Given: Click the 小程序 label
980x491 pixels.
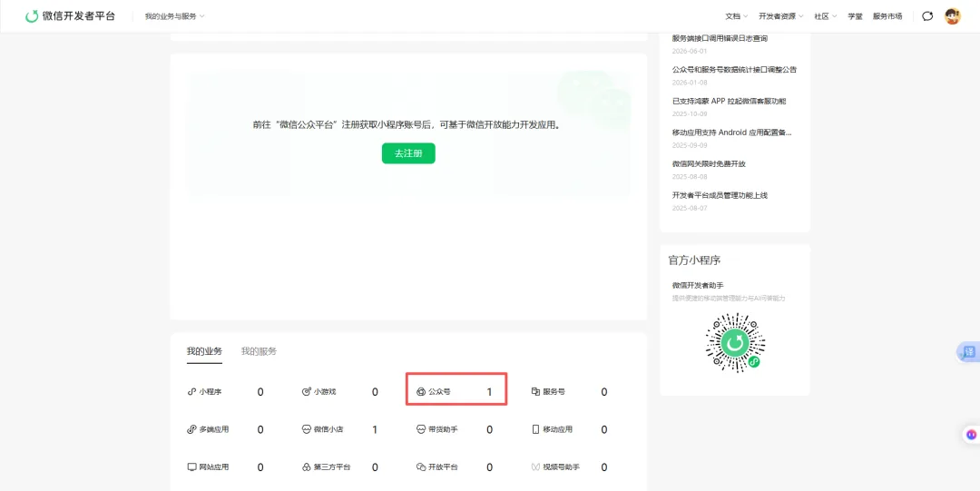Looking at the screenshot, I should pyautogui.click(x=211, y=392).
